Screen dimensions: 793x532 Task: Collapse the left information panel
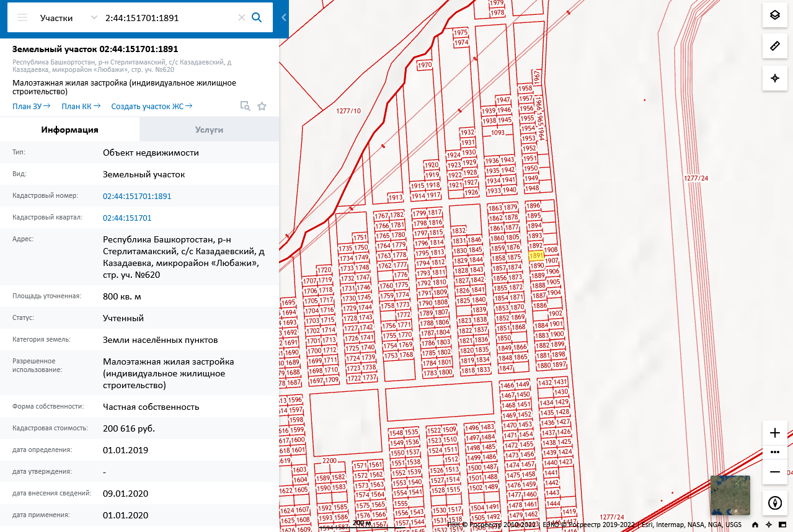coord(283,17)
